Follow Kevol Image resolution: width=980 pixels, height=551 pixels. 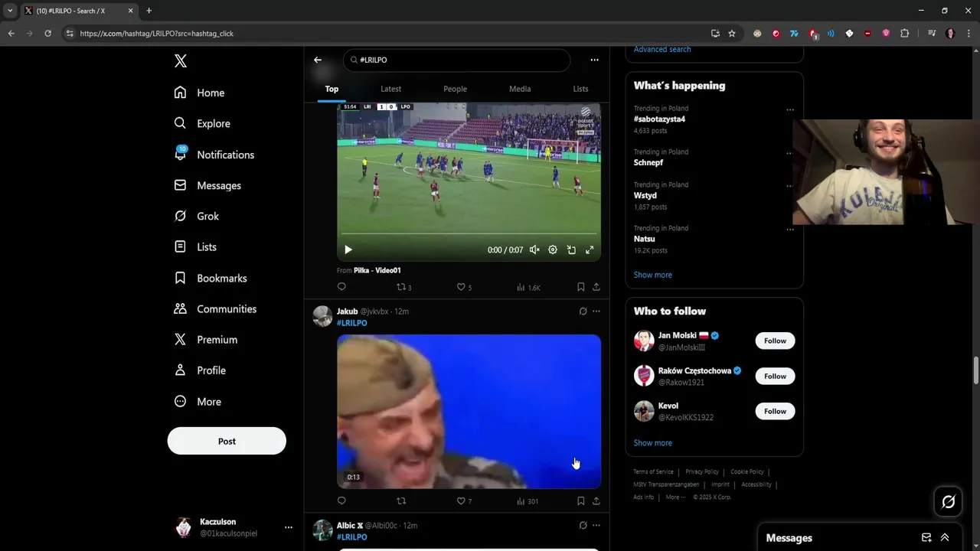point(775,411)
